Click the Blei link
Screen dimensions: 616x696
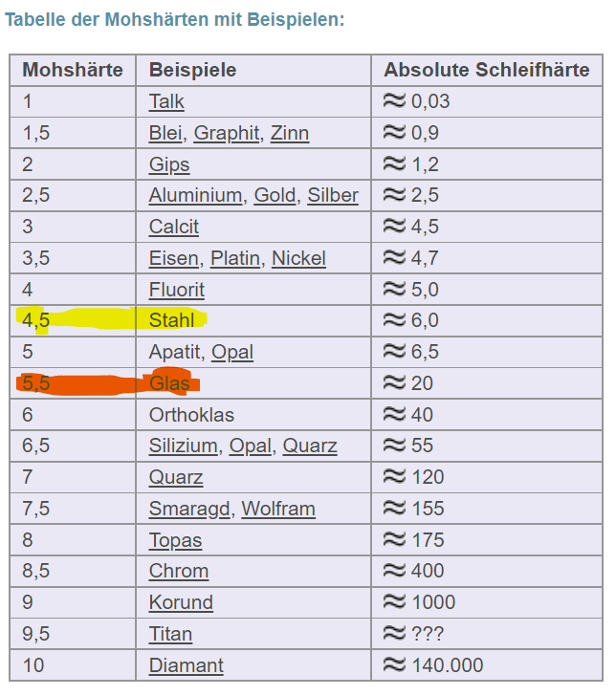166,133
